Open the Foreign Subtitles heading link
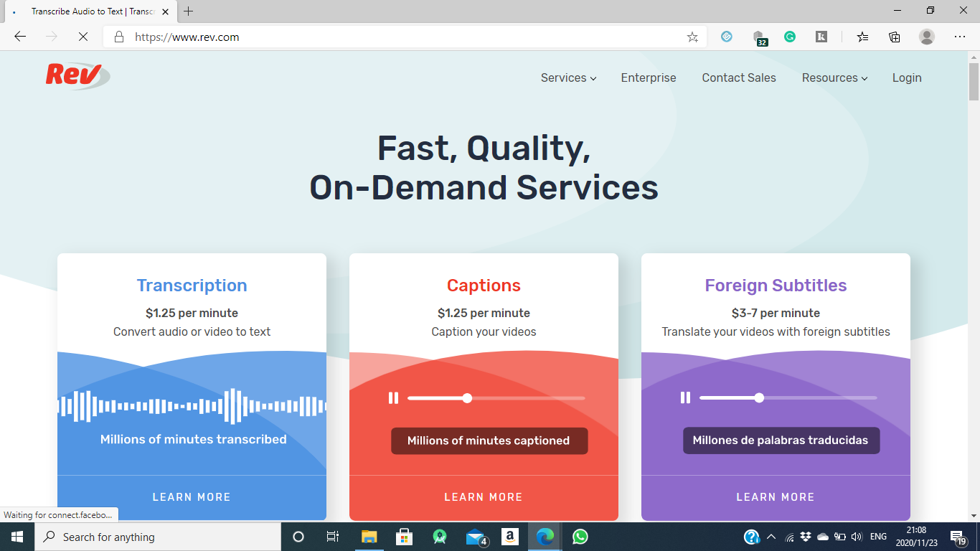Screen dimensions: 980x551 [x=776, y=286]
